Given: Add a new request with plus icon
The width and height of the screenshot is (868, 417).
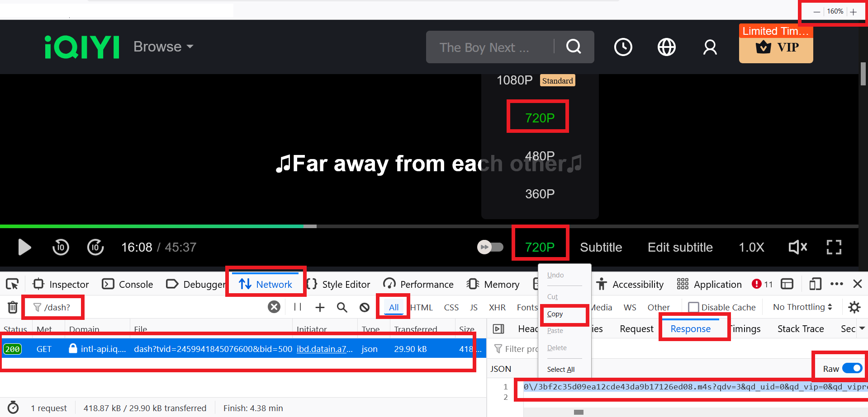Looking at the screenshot, I should [320, 307].
